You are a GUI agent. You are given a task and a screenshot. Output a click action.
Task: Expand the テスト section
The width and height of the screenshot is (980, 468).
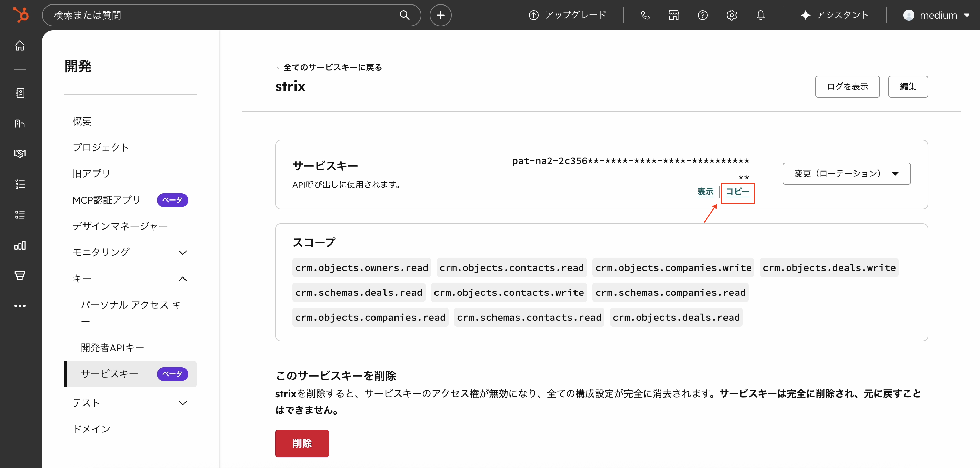click(x=130, y=402)
